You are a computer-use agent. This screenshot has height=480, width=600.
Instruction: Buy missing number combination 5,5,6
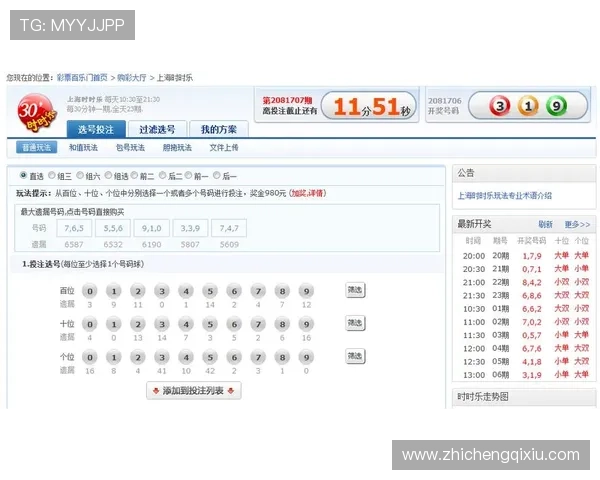tap(113, 229)
